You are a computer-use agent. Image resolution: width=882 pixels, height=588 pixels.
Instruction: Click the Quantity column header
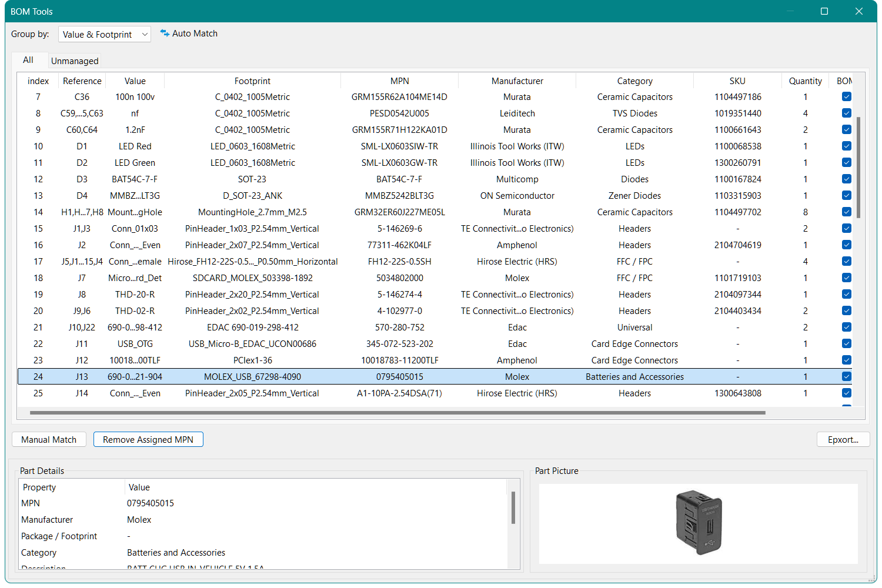point(804,81)
